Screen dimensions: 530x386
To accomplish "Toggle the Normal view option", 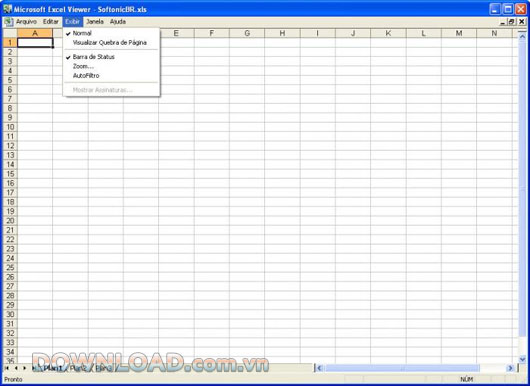I will (x=112, y=33).
